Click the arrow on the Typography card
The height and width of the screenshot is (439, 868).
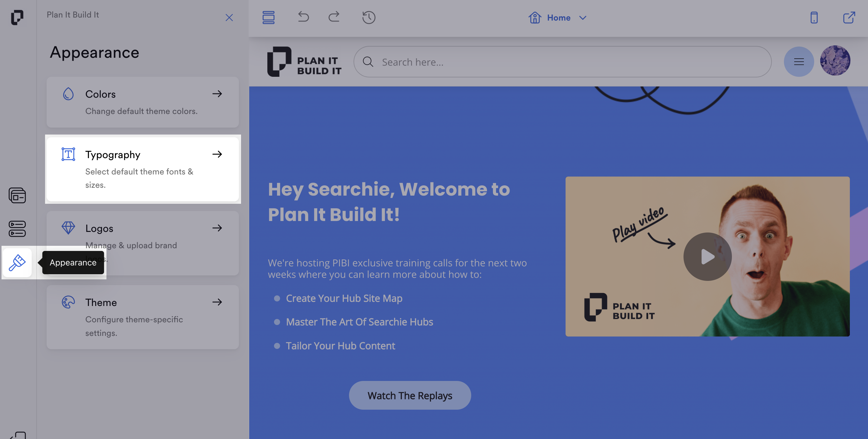(x=217, y=154)
